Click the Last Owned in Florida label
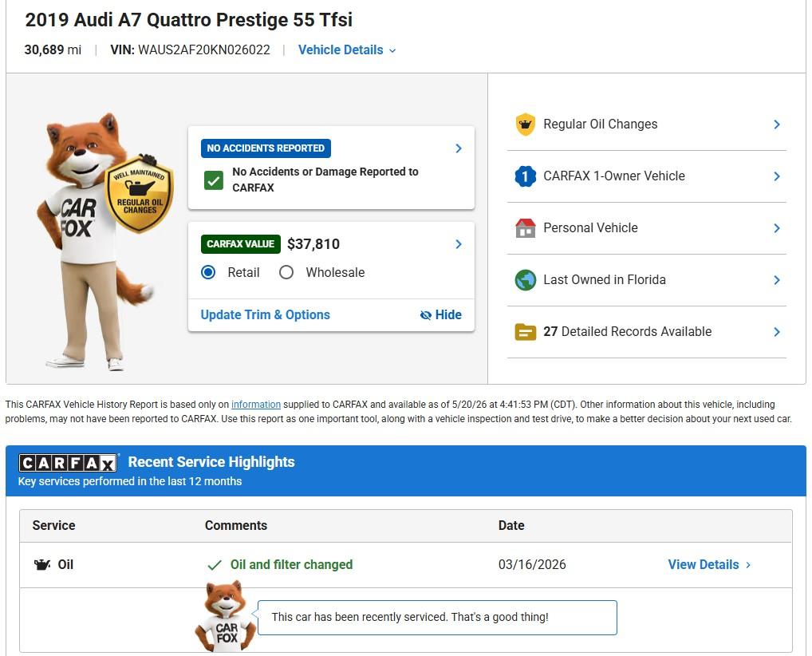The height and width of the screenshot is (656, 812). click(605, 280)
